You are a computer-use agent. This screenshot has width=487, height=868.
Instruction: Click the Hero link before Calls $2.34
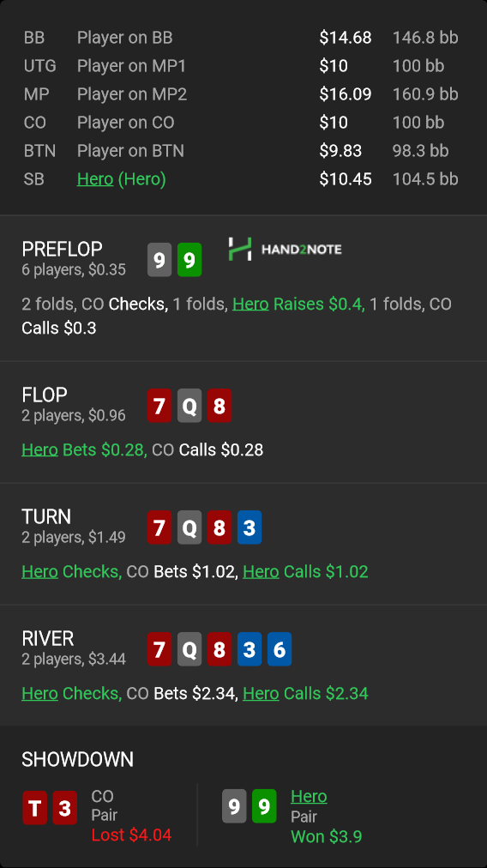(x=261, y=693)
